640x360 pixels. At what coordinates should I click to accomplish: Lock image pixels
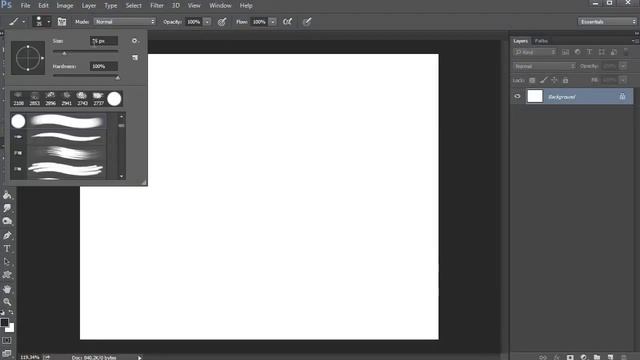click(543, 80)
